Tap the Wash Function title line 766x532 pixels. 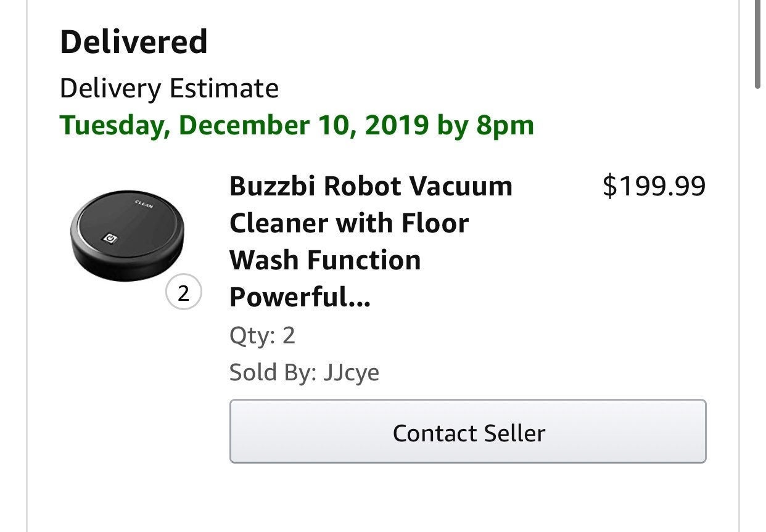coord(325,260)
